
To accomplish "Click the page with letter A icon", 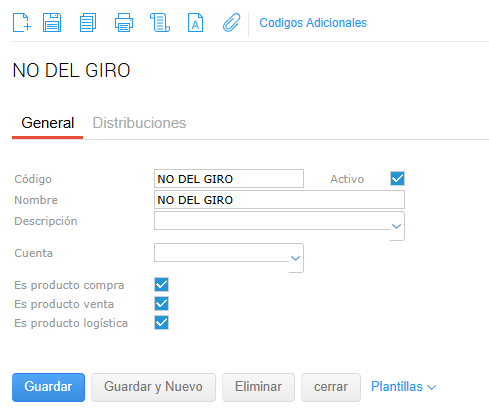I will [x=195, y=22].
